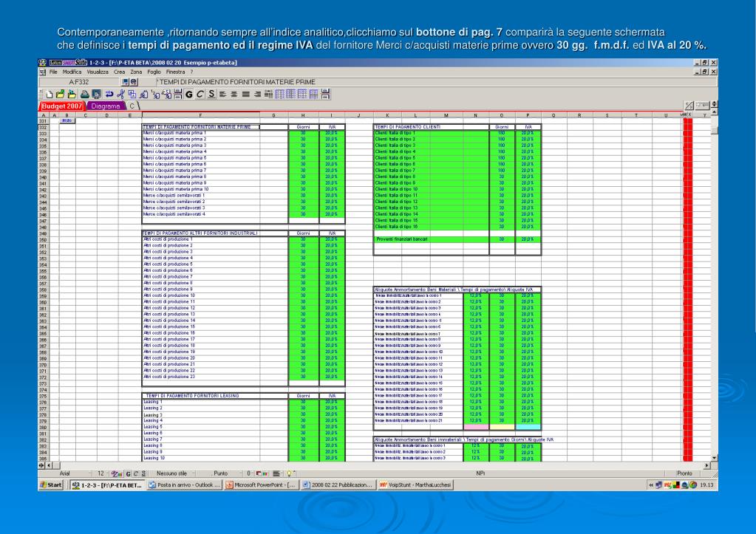Open the Finestra menu
This screenshot has height=534, width=756.
(x=175, y=72)
